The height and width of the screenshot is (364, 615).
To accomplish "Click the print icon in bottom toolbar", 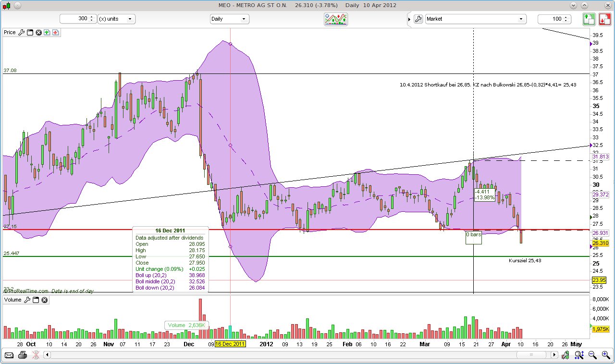I will [x=23, y=355].
